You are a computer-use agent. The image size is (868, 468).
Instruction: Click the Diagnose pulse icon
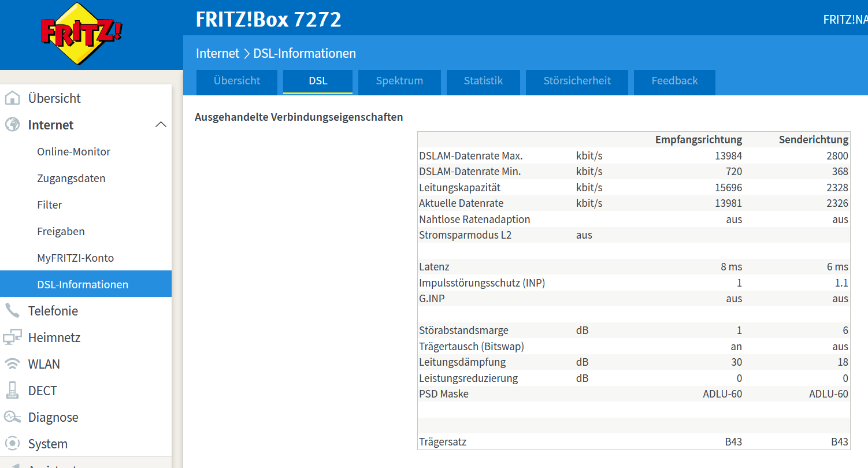pos(12,417)
